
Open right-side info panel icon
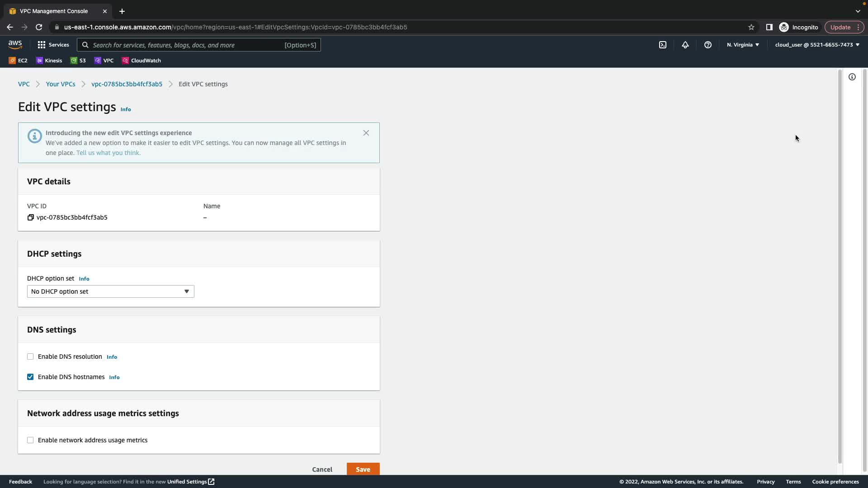coord(852,77)
